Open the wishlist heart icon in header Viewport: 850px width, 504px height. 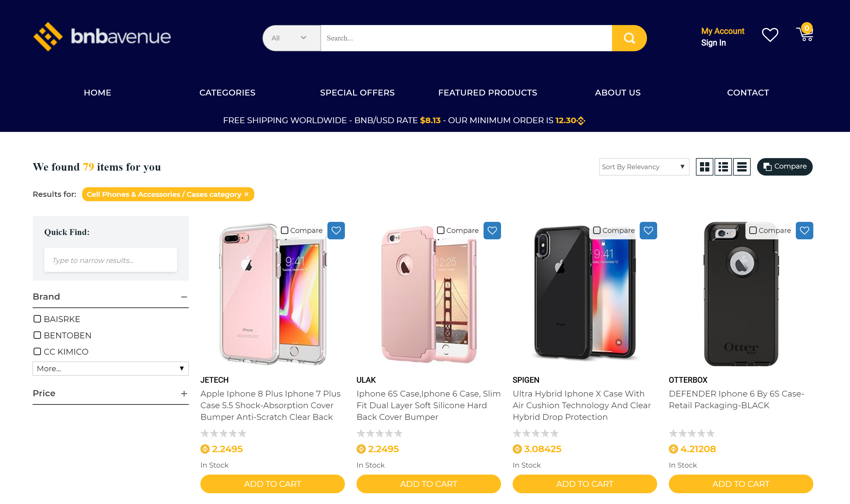(770, 35)
